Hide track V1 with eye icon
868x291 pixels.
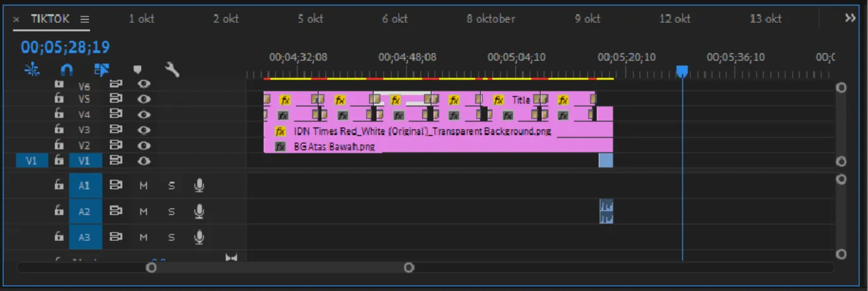point(144,160)
